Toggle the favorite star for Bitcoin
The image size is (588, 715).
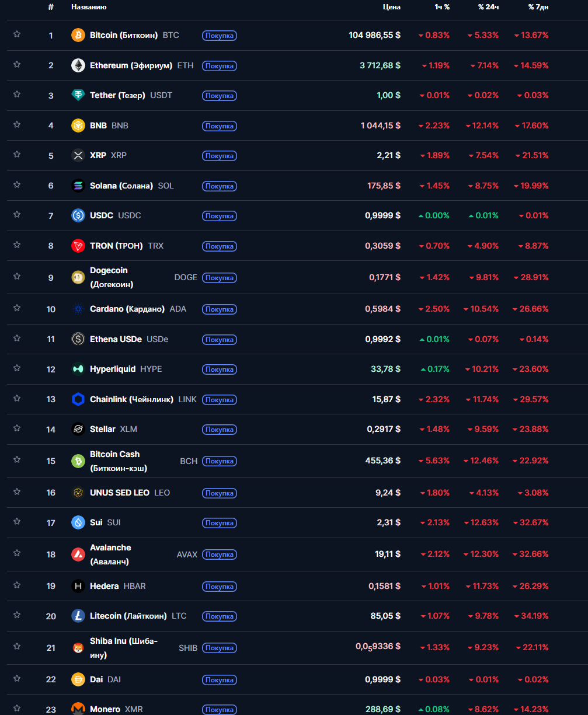[17, 34]
